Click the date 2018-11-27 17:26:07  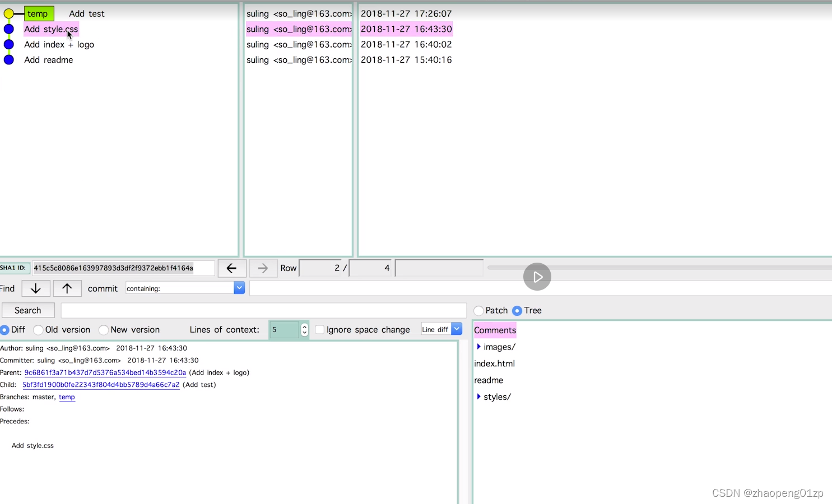[x=406, y=13]
